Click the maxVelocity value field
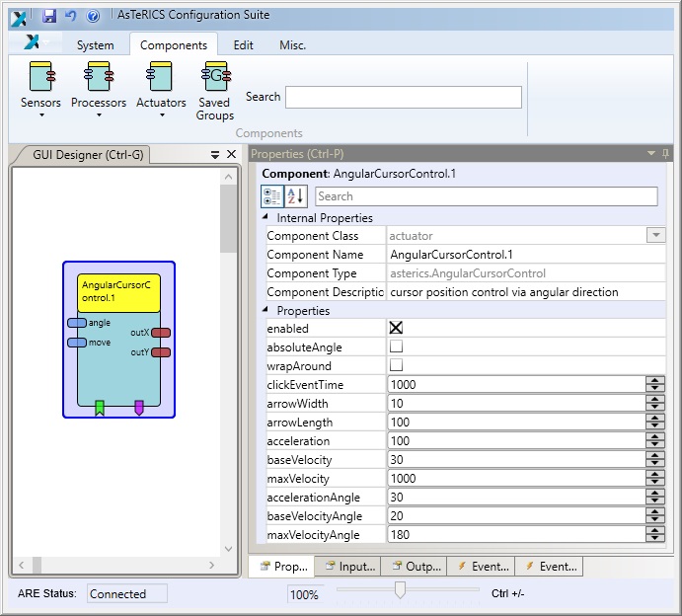This screenshot has width=682, height=616. point(516,479)
